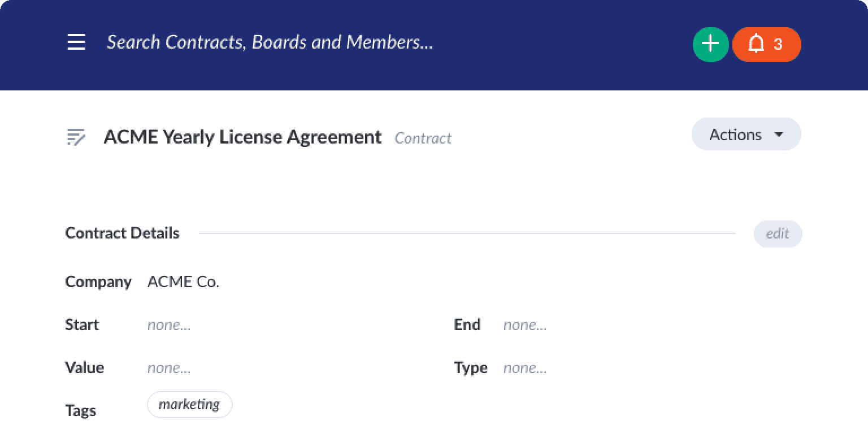Select the Contract label next to the title
Screen dimensions: 868x434
(x=423, y=138)
